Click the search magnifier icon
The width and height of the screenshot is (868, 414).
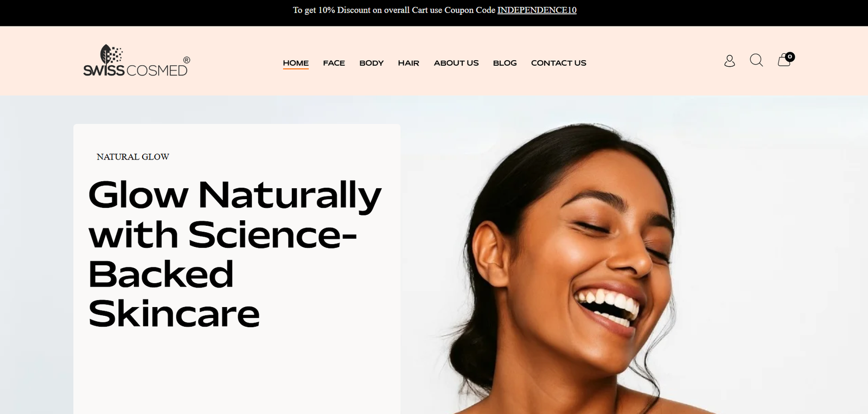(756, 60)
